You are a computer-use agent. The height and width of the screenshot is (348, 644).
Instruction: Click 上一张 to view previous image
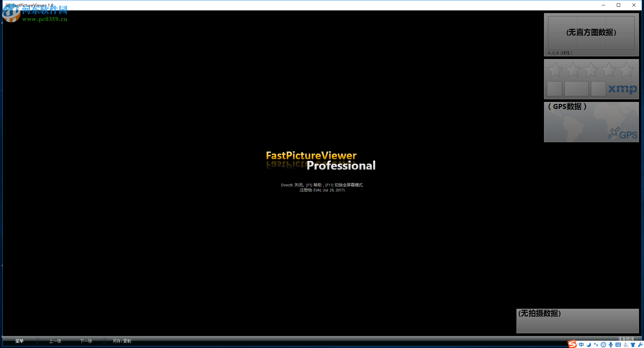pos(55,341)
